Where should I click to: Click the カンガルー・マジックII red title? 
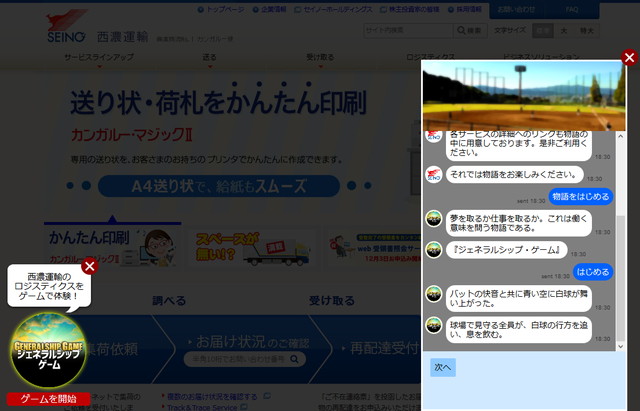point(132,135)
